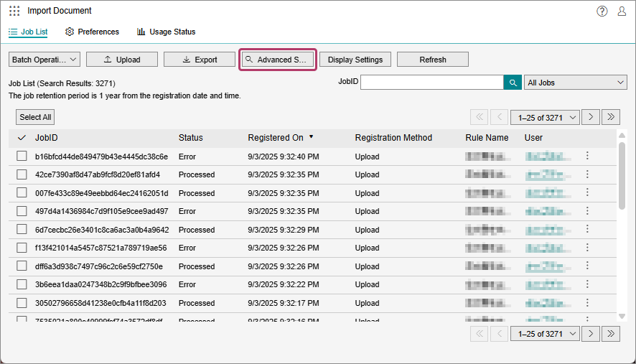Click the Select All button
The width and height of the screenshot is (636, 364).
coord(35,117)
